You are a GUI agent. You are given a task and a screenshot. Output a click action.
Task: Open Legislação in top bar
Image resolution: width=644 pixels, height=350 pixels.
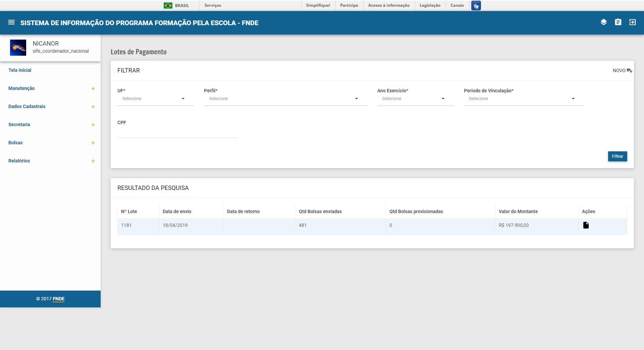point(430,5)
